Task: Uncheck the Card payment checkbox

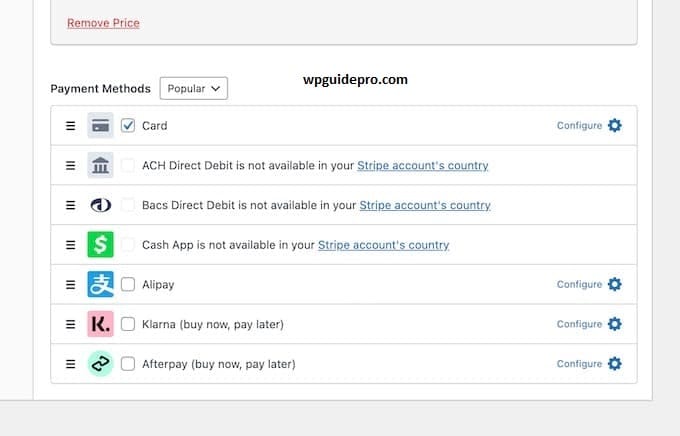Action: 128,126
